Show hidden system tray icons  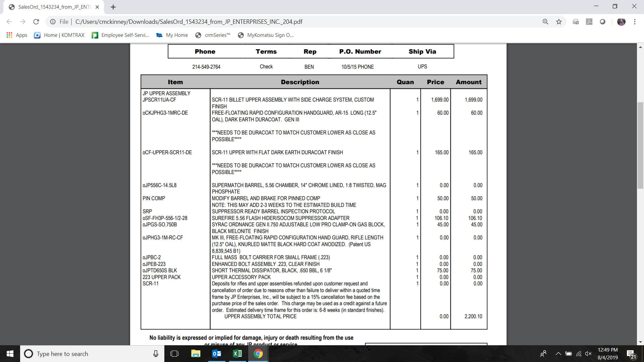pos(558,354)
